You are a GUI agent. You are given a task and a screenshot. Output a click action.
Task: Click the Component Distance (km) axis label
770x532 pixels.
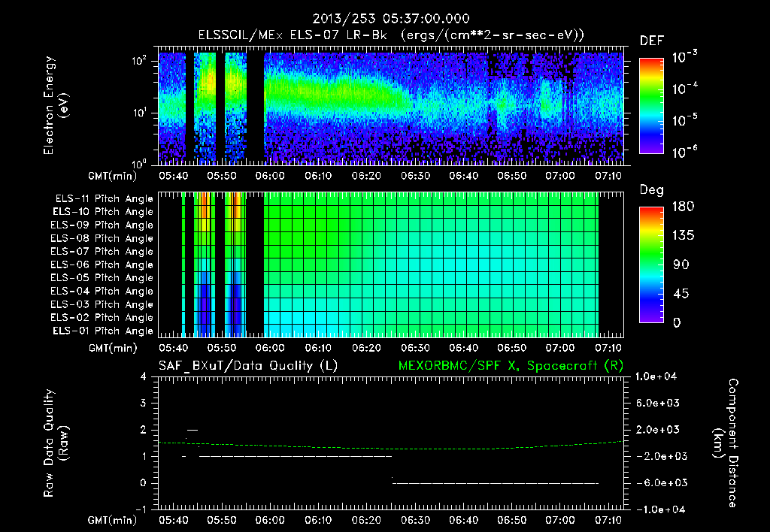tap(726, 443)
